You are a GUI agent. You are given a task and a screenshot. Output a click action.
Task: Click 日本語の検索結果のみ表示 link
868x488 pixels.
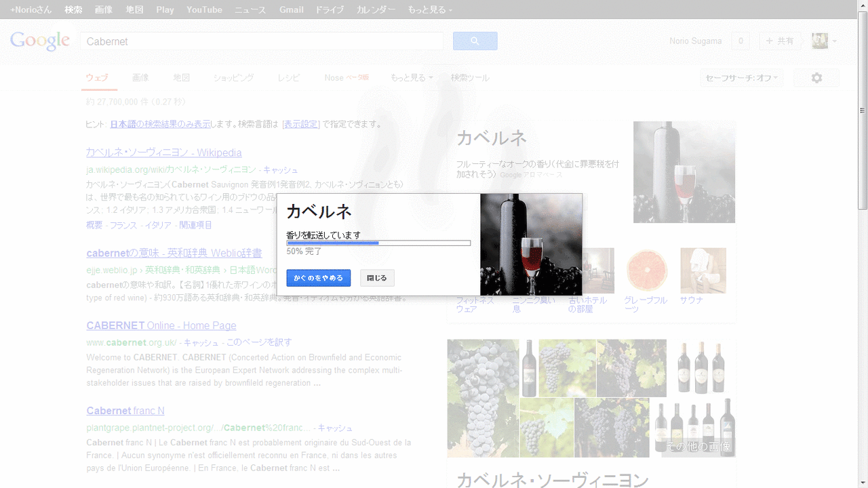point(160,124)
